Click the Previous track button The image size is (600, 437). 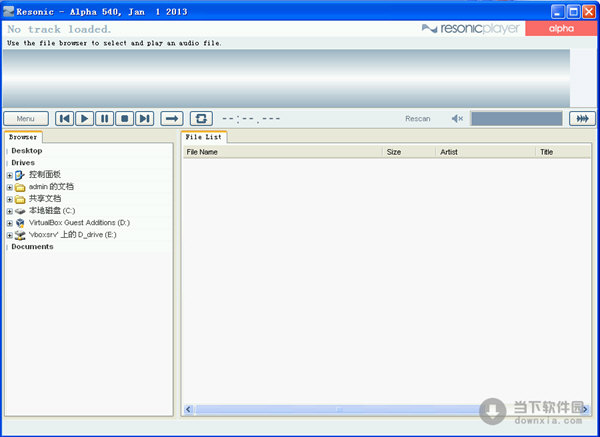pyautogui.click(x=64, y=119)
